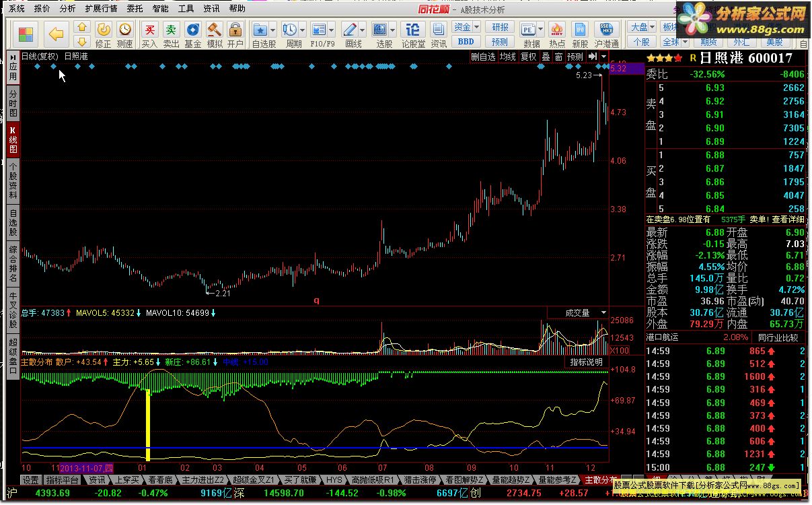Image resolution: width=812 pixels, height=505 pixels.
Task: Select the 2013-11-07 date marker on timeline
Action: (87, 467)
